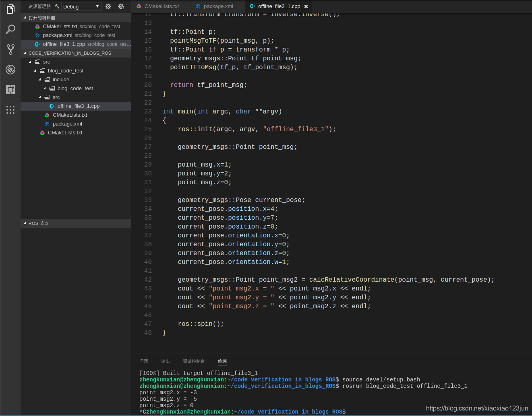The image size is (532, 416).
Task: Switch to the Output panel tab
Action: [166, 361]
